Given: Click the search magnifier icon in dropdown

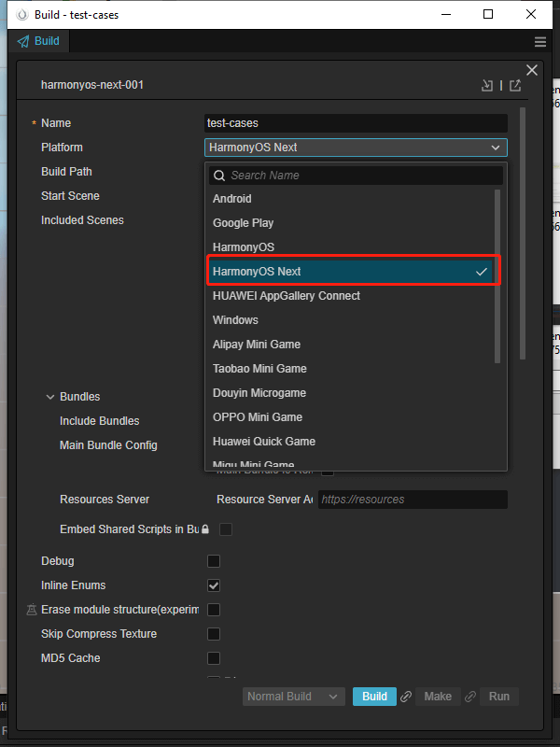Looking at the screenshot, I should pos(219,176).
